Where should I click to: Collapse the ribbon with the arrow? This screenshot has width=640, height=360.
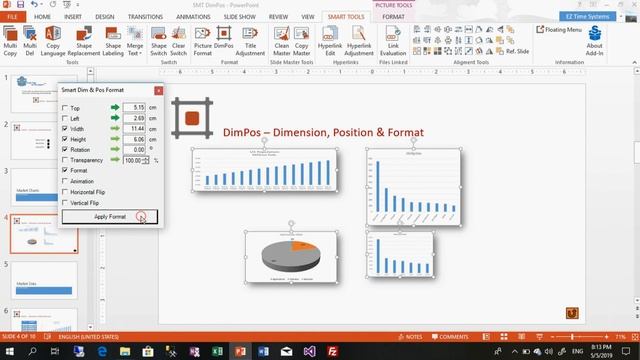634,62
